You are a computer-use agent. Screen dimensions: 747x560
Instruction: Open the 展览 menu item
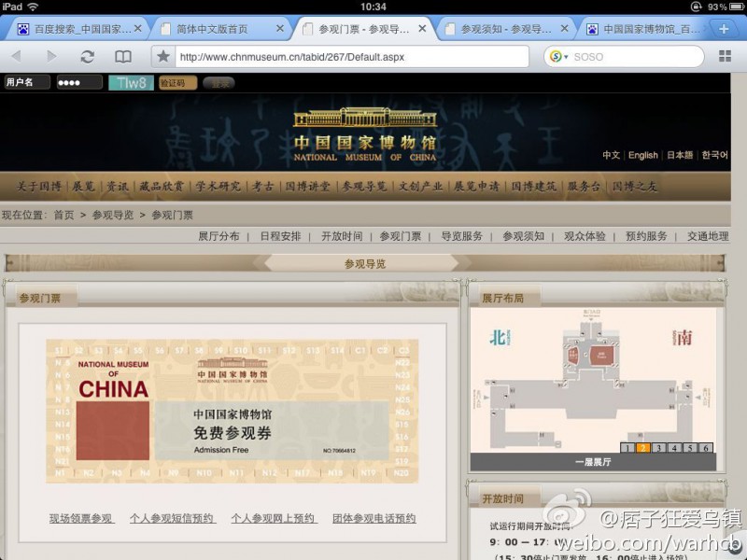click(83, 186)
